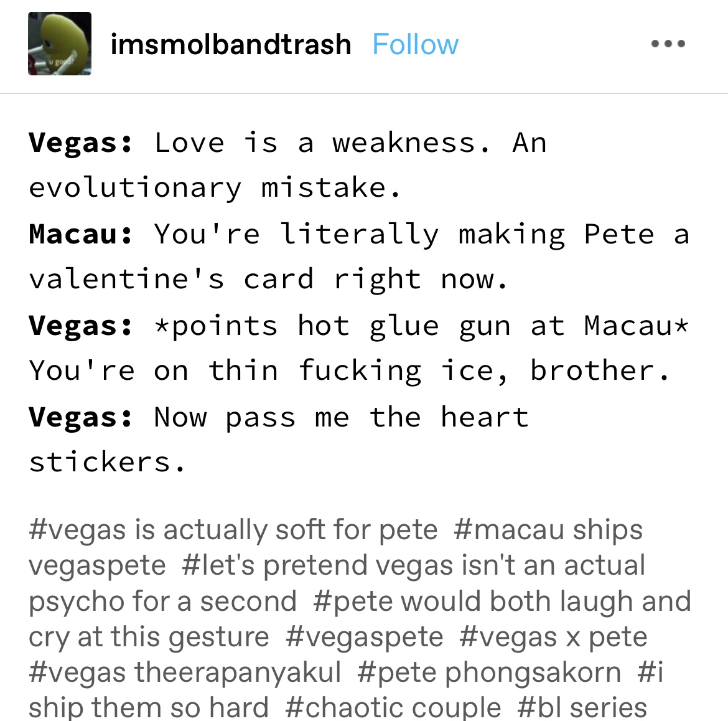Open the imsmolbandtrash blog username link
The image size is (728, 721).
click(x=230, y=44)
